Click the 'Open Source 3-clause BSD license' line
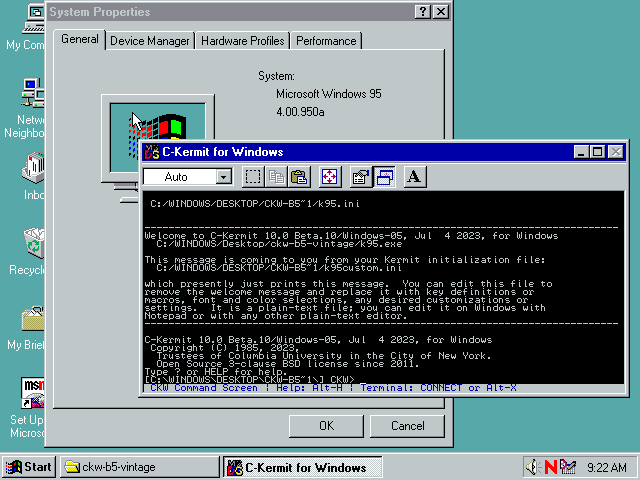Screen dimensions: 640x480 coord(287,364)
